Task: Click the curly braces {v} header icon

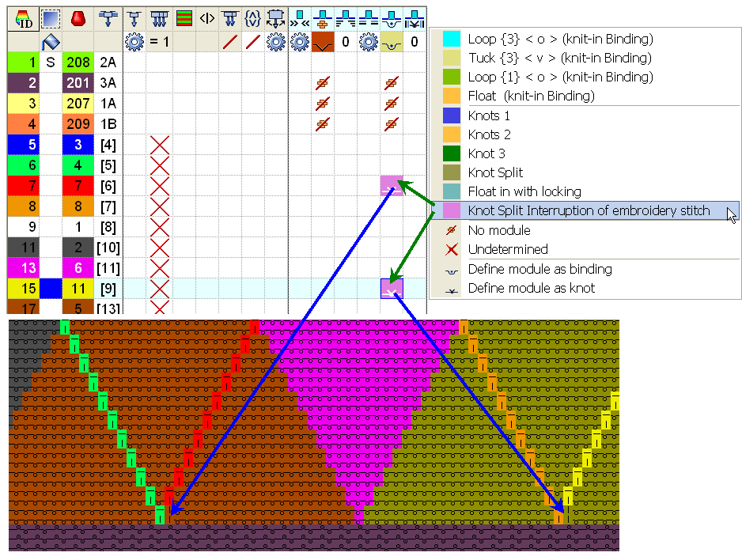Action: coord(253,19)
